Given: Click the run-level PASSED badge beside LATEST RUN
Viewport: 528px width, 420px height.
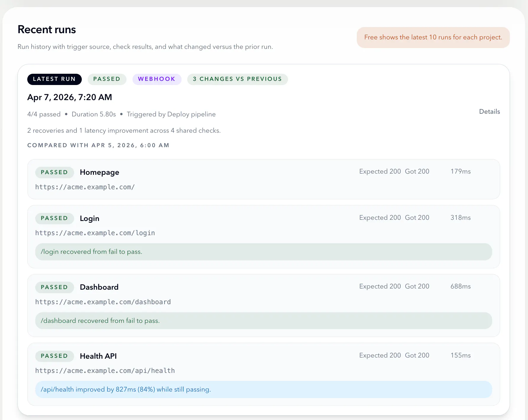Looking at the screenshot, I should tap(107, 79).
